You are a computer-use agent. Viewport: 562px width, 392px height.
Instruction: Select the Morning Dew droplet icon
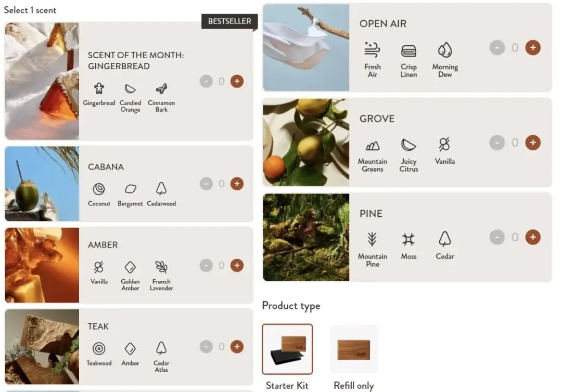coord(445,50)
